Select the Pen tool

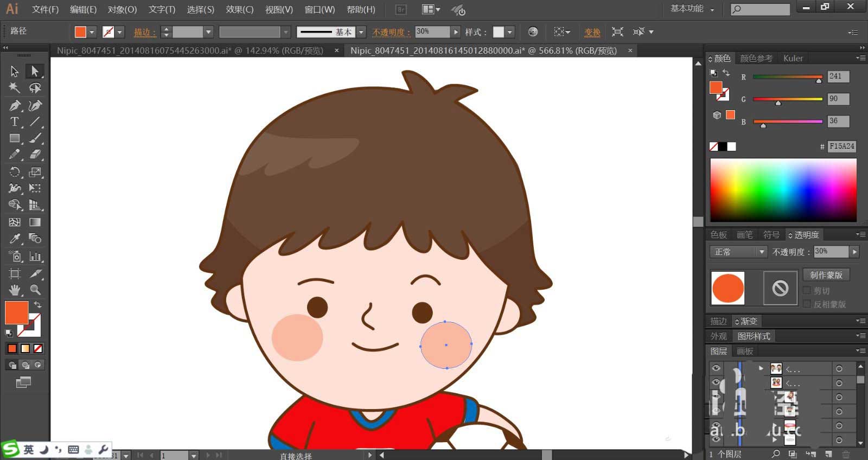[15, 105]
